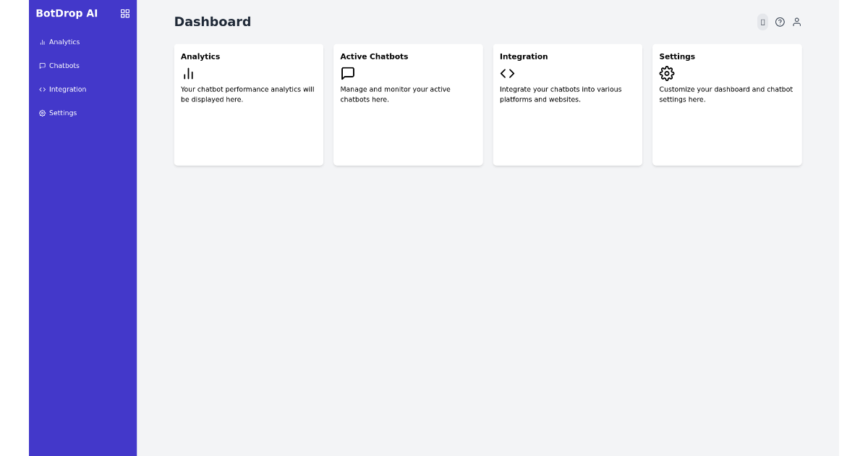Screen dimensions: 868x456
Task: Open the grid layout icon beside BotDrop AI
Action: pyautogui.click(x=124, y=13)
